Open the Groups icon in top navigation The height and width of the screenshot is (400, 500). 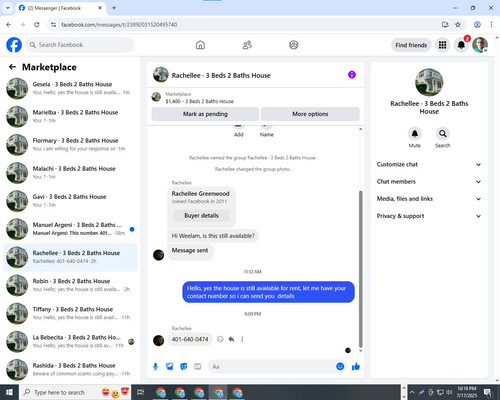[294, 45]
